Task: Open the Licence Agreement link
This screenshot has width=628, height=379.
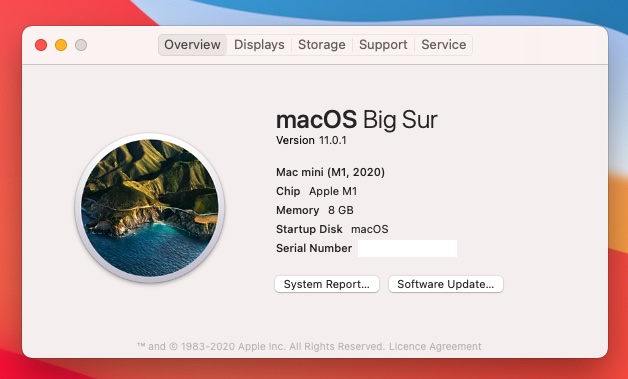Action: coord(435,346)
